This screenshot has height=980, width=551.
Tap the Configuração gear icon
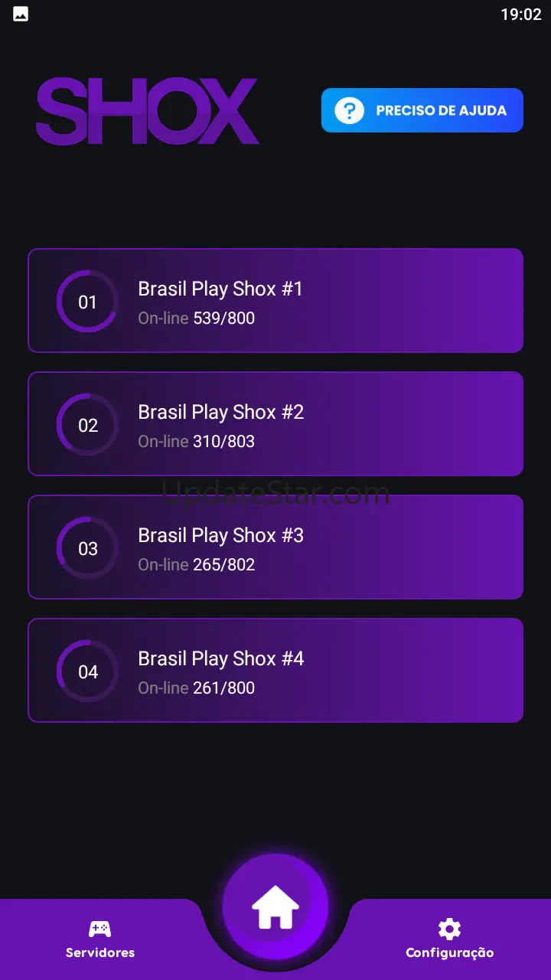[x=449, y=929]
